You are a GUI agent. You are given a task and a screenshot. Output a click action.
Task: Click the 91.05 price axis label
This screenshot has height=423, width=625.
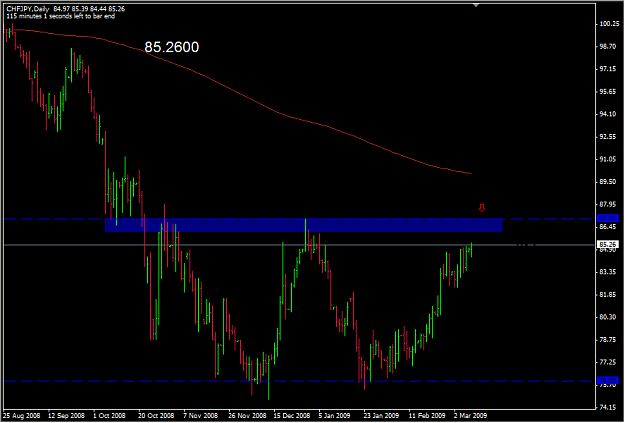click(608, 159)
